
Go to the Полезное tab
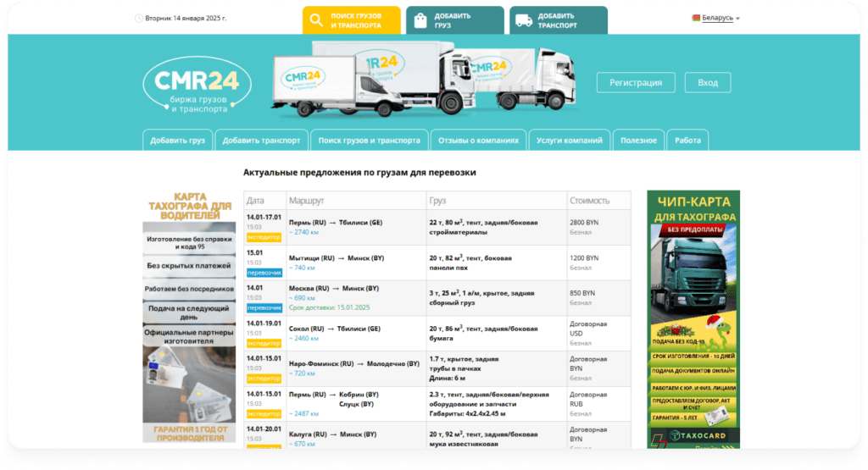pyautogui.click(x=638, y=141)
